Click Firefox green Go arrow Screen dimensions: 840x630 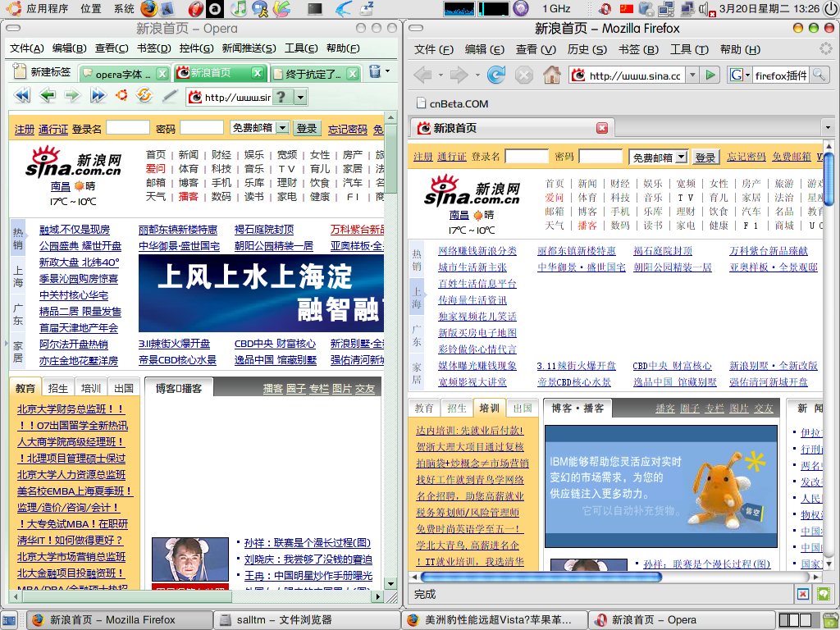tap(710, 75)
